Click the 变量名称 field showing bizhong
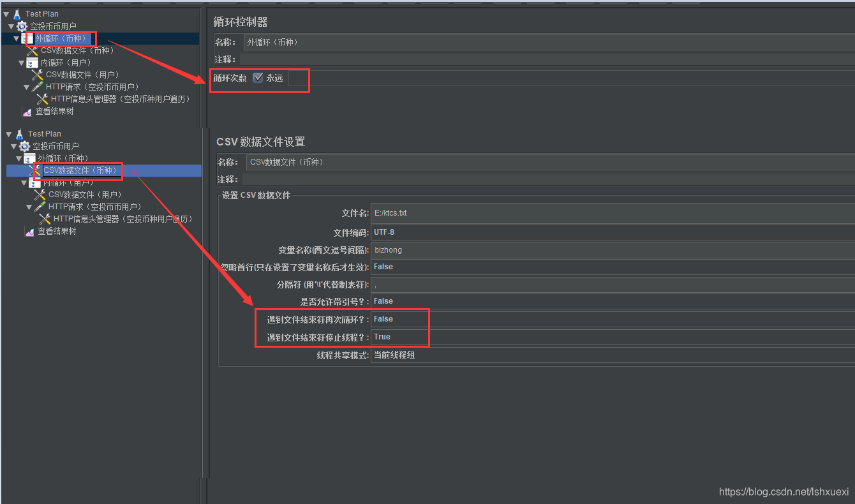This screenshot has width=855, height=504. tap(613, 250)
